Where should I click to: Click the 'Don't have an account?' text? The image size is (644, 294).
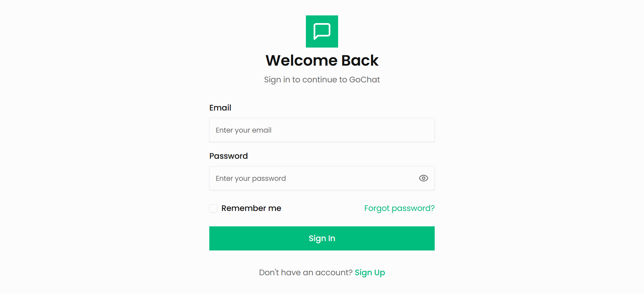[x=306, y=273]
